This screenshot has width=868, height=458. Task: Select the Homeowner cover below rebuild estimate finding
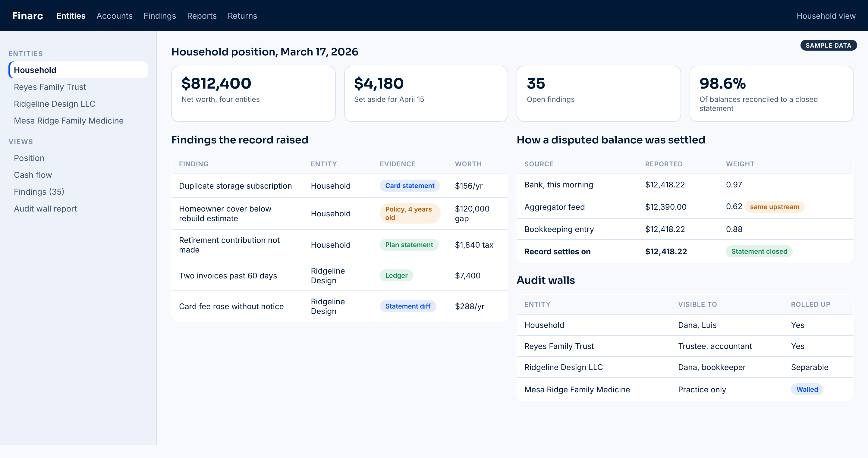[339, 214]
